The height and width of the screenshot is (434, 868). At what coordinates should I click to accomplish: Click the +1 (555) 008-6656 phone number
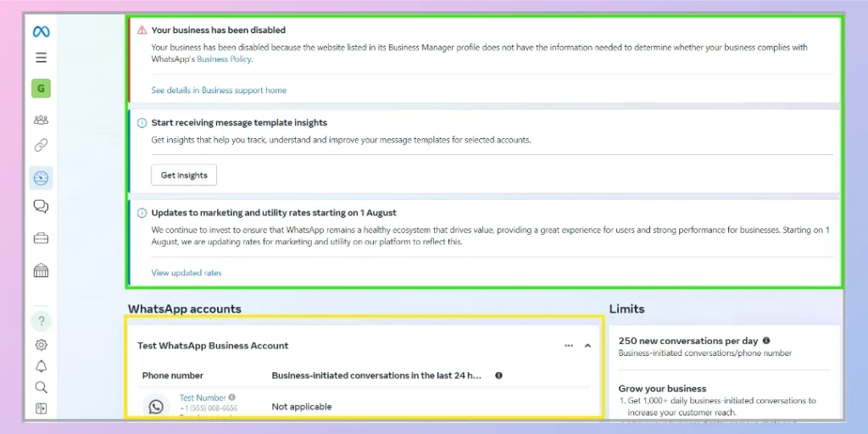click(209, 409)
